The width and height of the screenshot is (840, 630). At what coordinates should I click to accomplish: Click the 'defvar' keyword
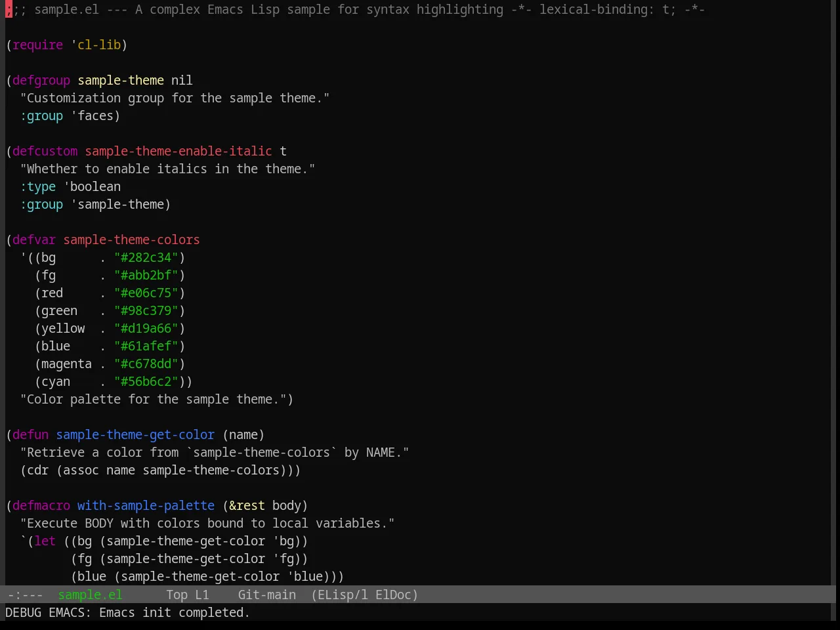point(34,240)
